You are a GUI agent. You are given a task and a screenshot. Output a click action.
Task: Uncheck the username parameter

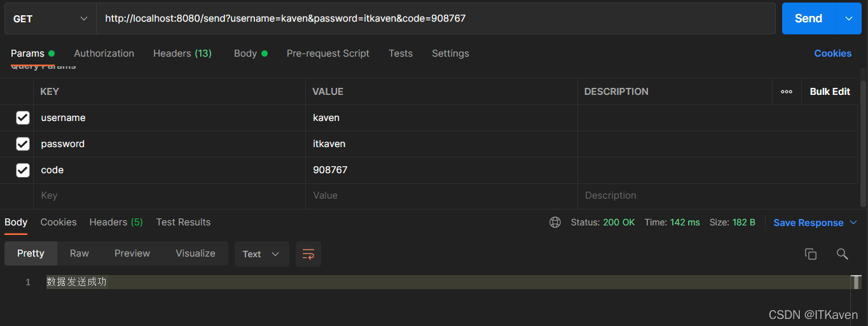coord(23,118)
